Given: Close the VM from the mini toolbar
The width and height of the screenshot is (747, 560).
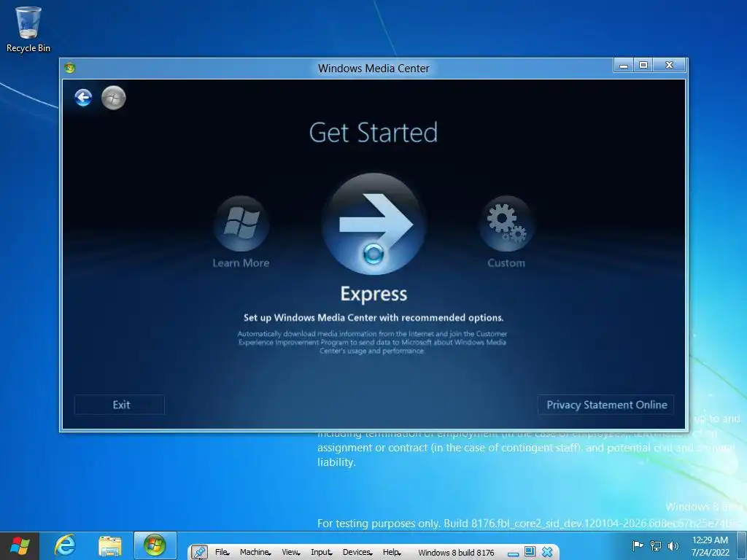Looking at the screenshot, I should 547,553.
